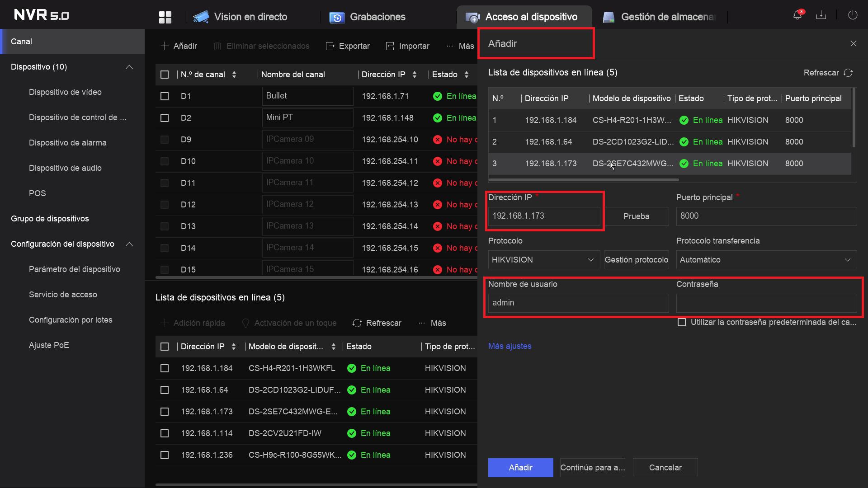
Task: Click the Contraseña input field
Action: click(x=766, y=303)
